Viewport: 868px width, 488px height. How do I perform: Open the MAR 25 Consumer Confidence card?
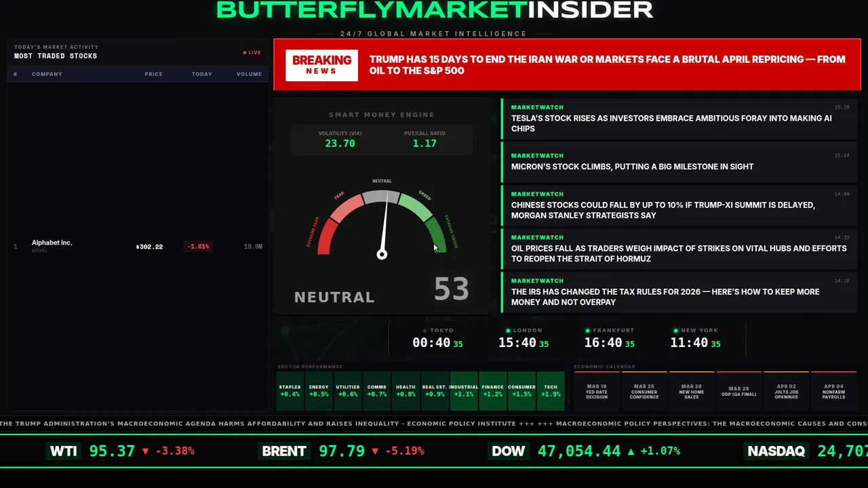coord(644,391)
